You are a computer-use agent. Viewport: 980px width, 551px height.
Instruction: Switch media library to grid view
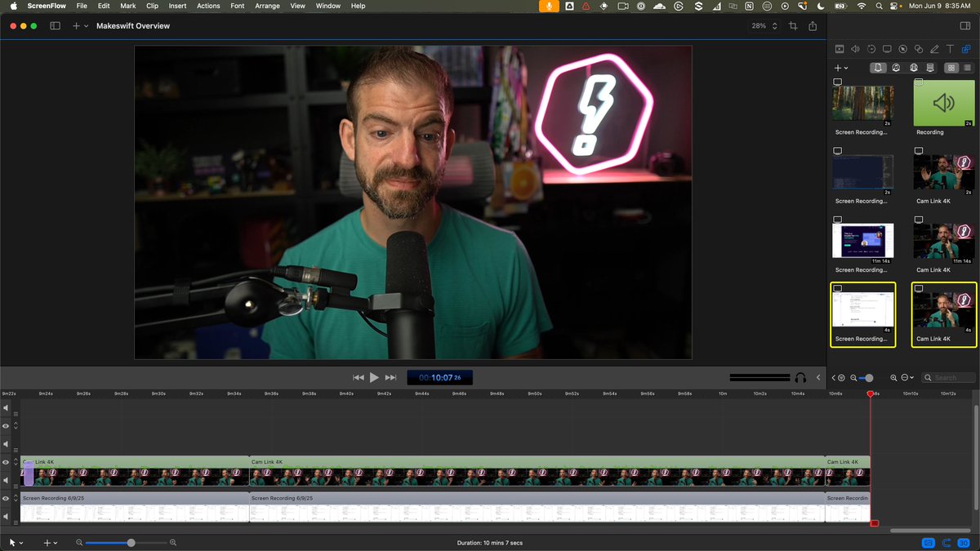[951, 68]
